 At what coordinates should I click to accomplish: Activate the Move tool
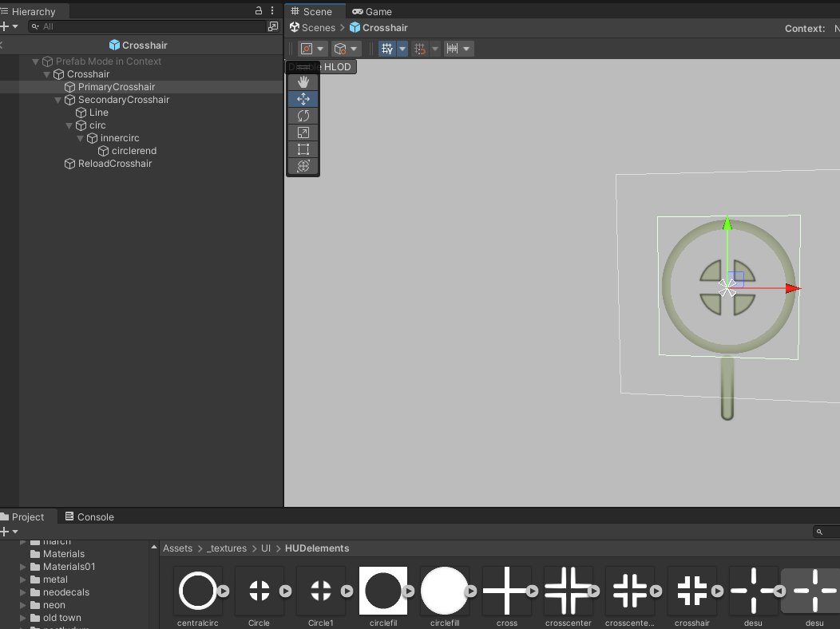(303, 99)
